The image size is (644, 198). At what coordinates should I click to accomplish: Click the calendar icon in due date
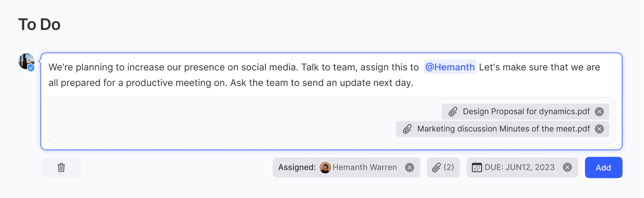point(477,168)
